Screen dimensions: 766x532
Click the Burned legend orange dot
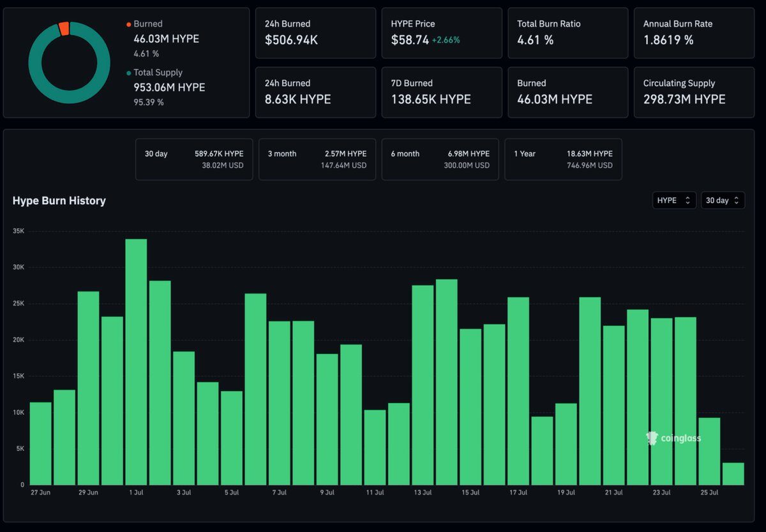[129, 24]
